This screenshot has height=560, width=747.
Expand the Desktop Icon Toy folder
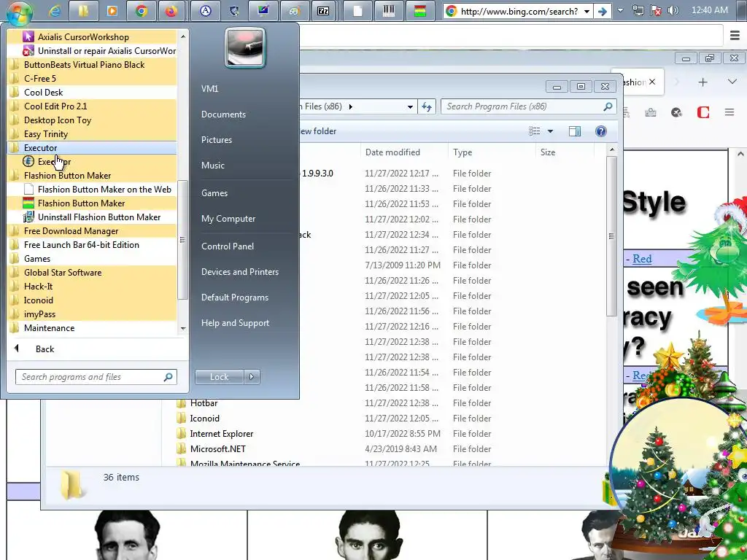tap(92, 120)
